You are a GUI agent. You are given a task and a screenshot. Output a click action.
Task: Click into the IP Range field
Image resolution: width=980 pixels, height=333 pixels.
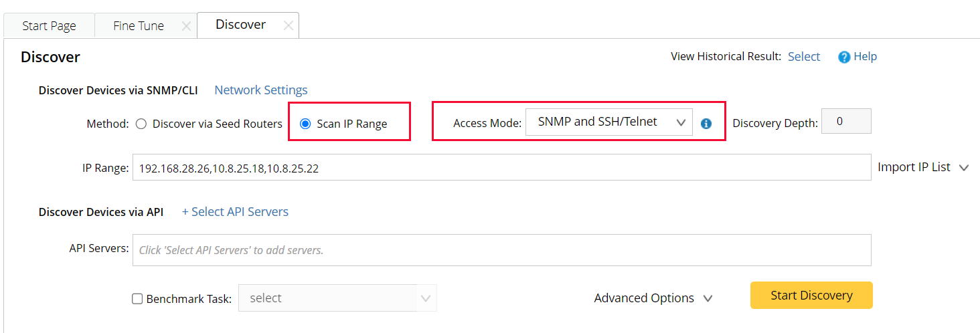coord(501,168)
